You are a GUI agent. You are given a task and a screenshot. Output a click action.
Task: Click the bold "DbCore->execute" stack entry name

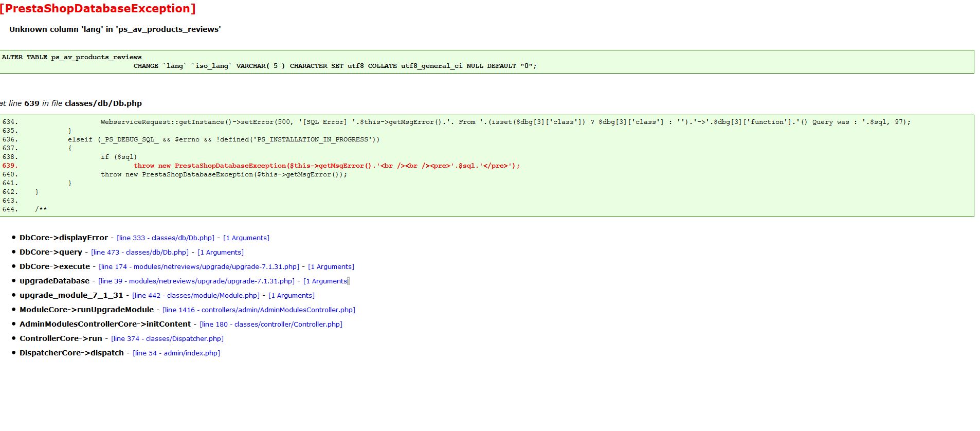pos(55,266)
